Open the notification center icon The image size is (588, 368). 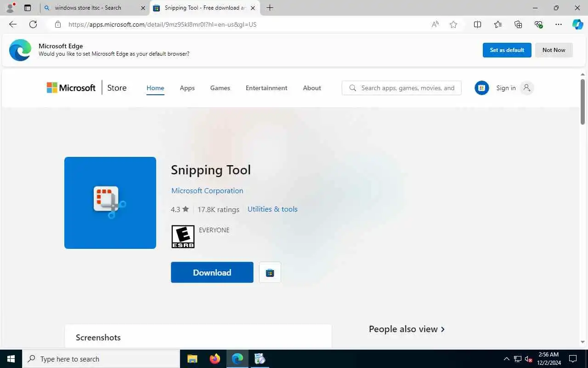573,359
